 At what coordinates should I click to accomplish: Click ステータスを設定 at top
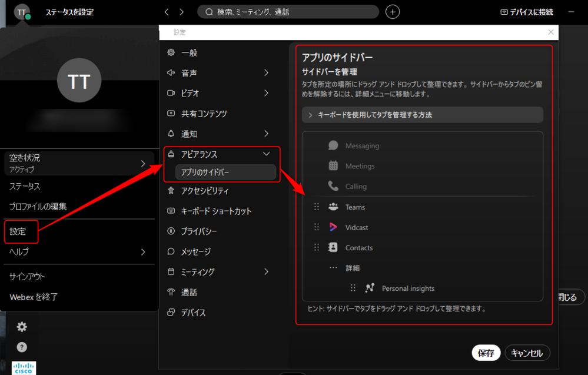click(69, 12)
